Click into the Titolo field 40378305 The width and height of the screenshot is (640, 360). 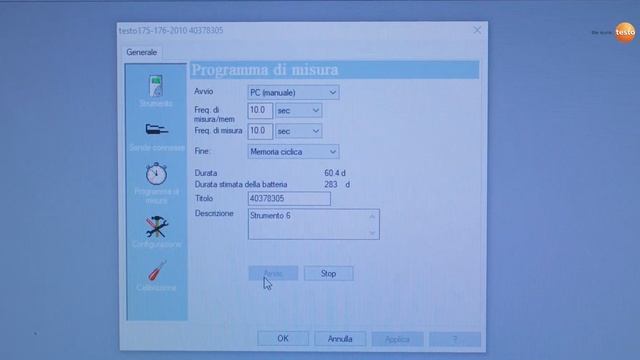[x=289, y=199]
